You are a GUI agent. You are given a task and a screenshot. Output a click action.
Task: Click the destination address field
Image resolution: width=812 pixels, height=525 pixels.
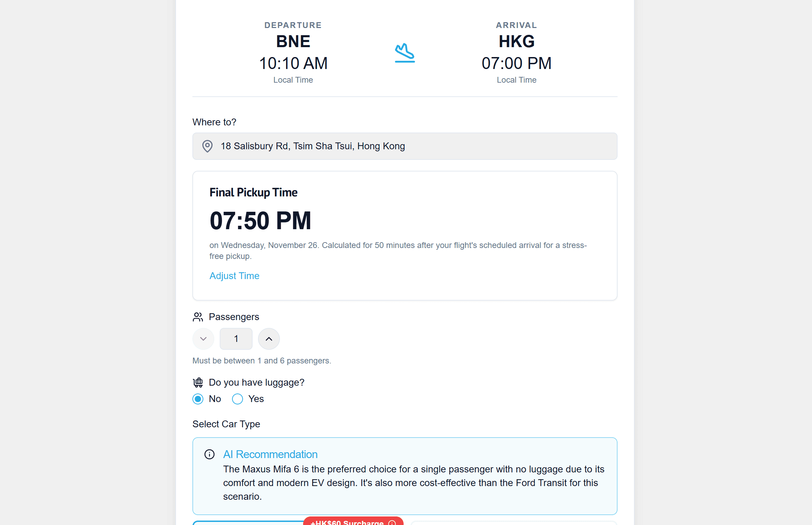click(405, 146)
